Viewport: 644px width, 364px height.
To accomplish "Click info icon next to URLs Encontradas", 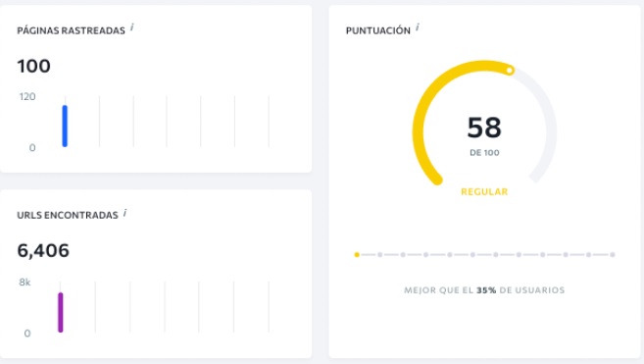I will (124, 213).
